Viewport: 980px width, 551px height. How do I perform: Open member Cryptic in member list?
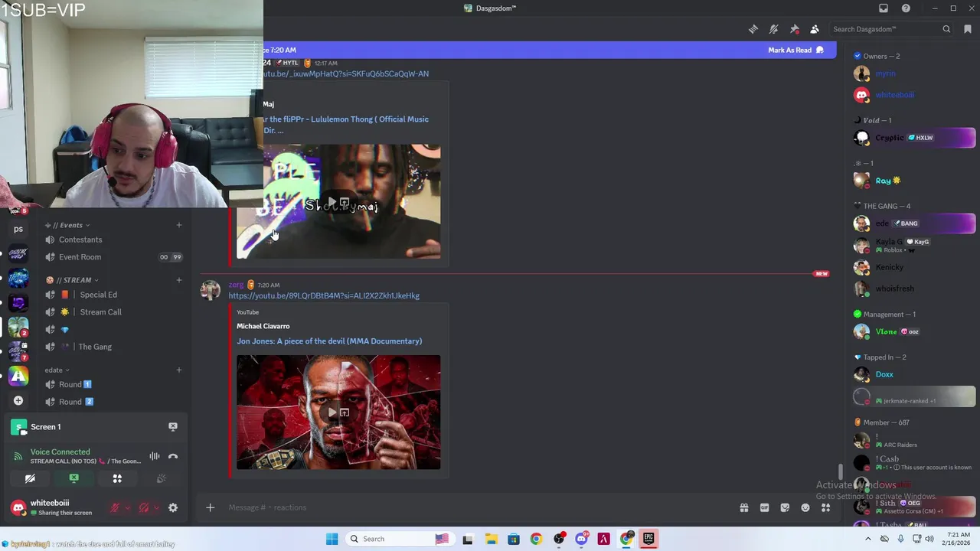pos(914,138)
